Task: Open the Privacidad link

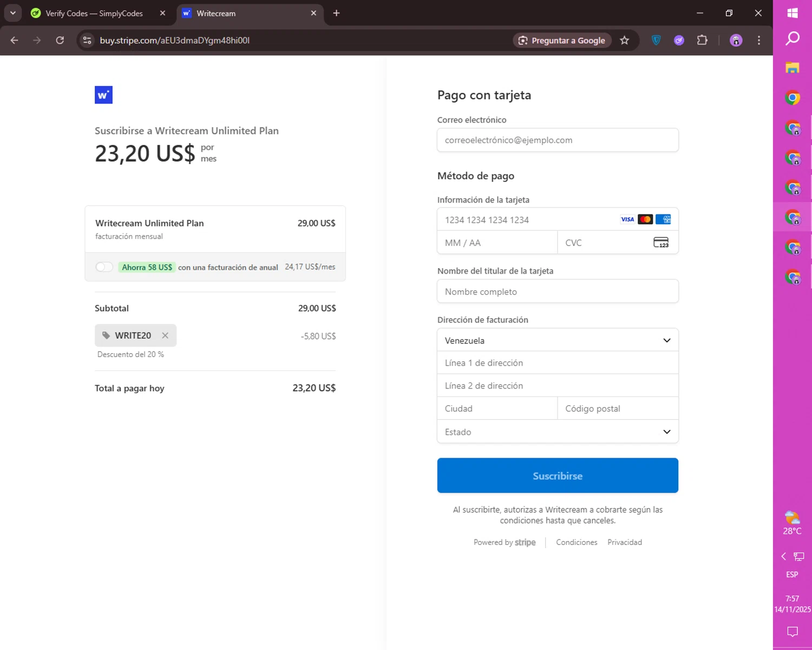Action: pyautogui.click(x=625, y=542)
